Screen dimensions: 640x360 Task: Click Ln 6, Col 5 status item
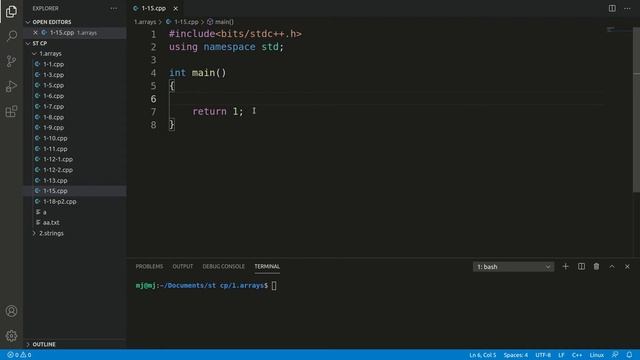[x=482, y=355]
